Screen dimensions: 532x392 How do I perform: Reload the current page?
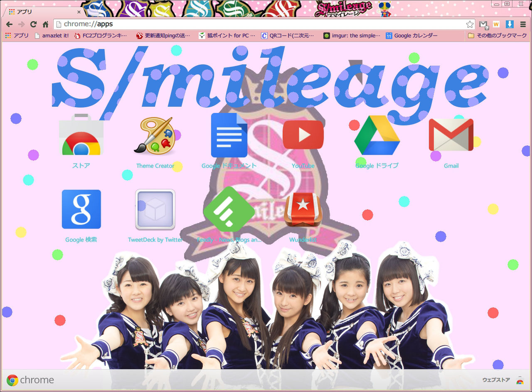click(33, 24)
